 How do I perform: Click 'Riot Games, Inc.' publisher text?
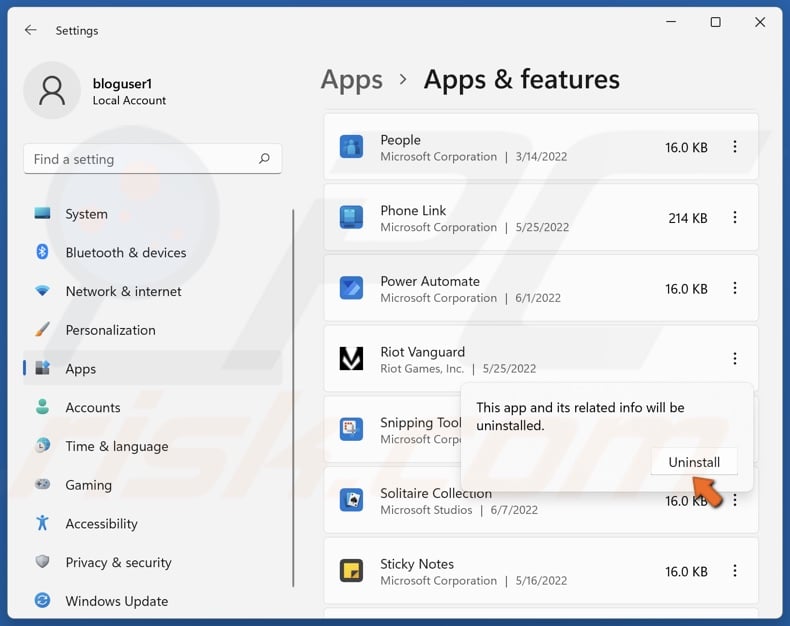click(422, 369)
